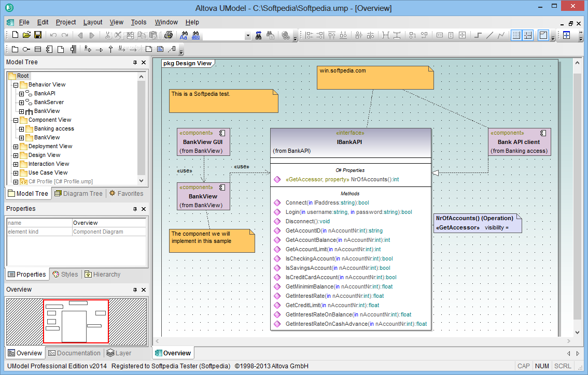Switch to the Documentation tab
The image size is (588, 375).
coord(75,353)
